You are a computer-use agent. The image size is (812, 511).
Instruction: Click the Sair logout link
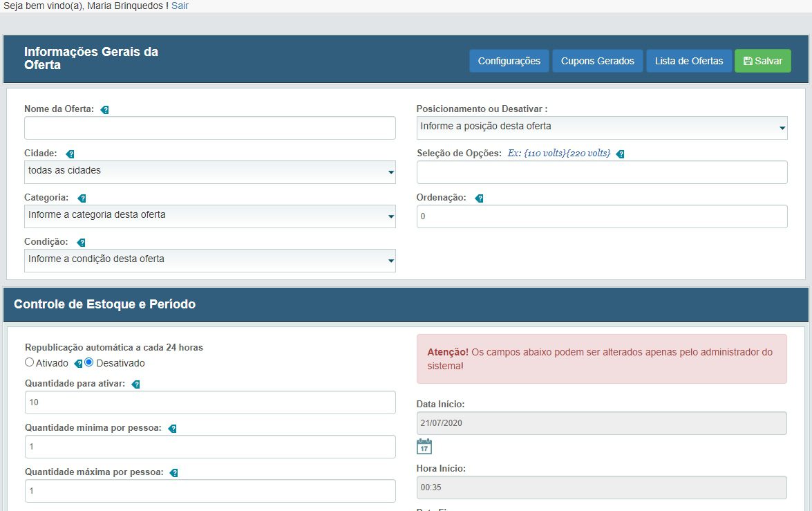click(180, 6)
